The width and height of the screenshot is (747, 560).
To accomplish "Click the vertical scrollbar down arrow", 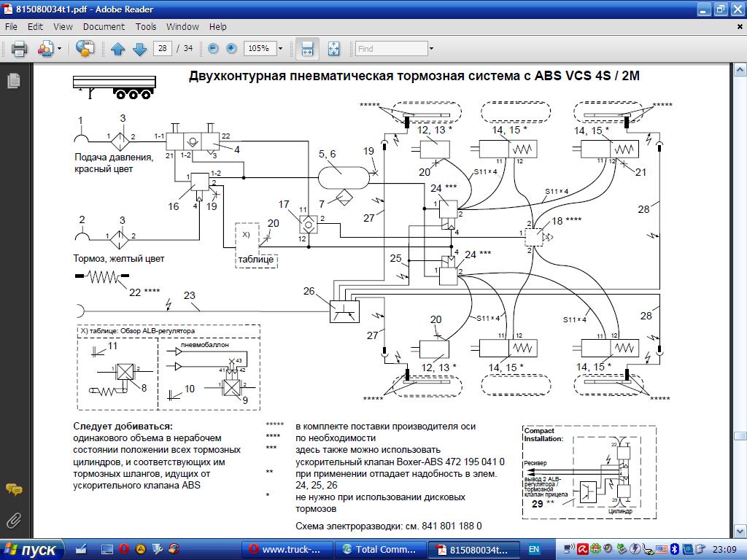I will tap(740, 531).
